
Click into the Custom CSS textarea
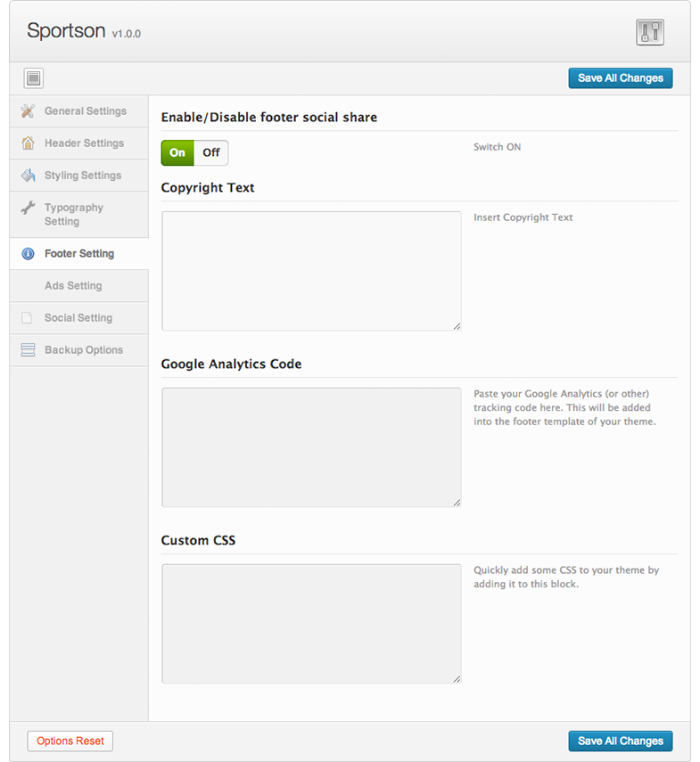point(311,624)
